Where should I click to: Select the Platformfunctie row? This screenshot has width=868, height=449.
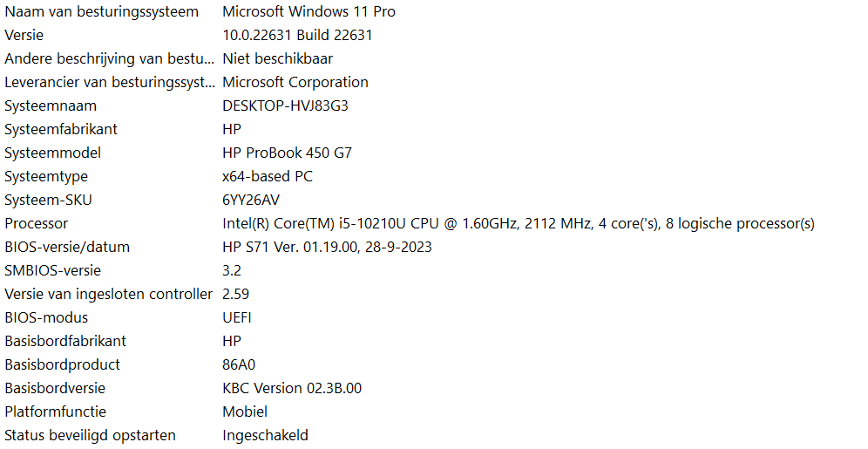(434, 412)
